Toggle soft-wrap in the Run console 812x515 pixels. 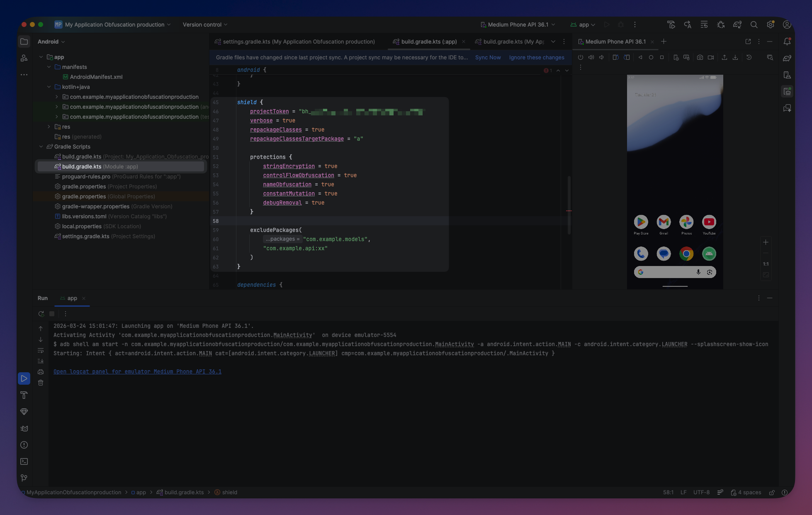pos(41,351)
